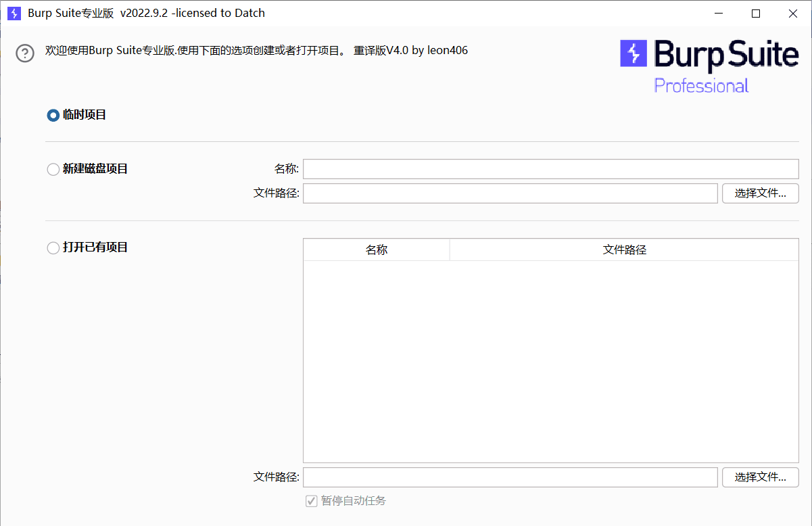Close the Burp Suite window

point(793,13)
